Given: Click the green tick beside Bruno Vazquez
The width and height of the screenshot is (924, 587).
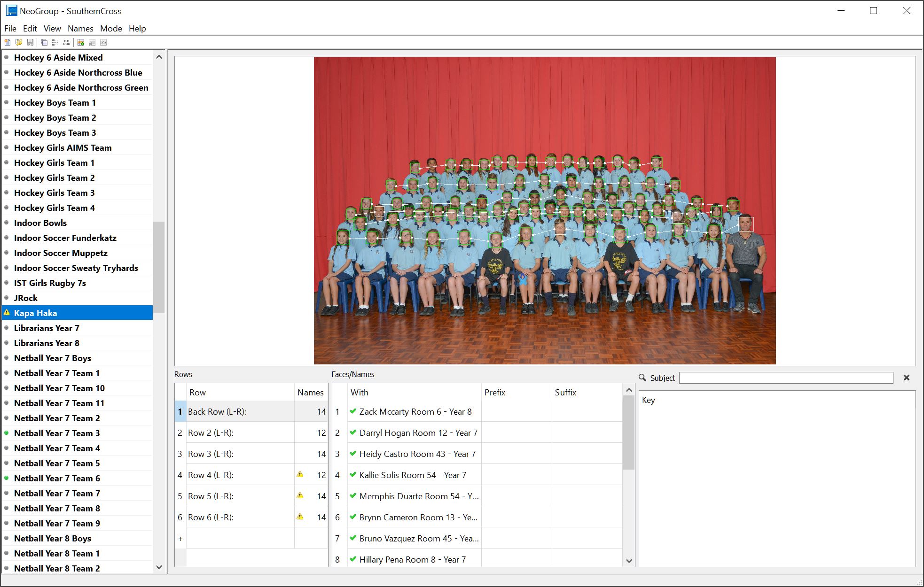Looking at the screenshot, I should coord(353,538).
